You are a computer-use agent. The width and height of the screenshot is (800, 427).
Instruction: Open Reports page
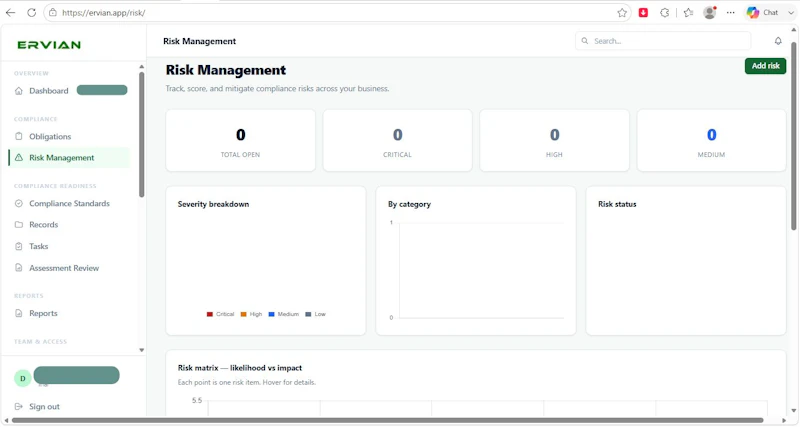43,313
